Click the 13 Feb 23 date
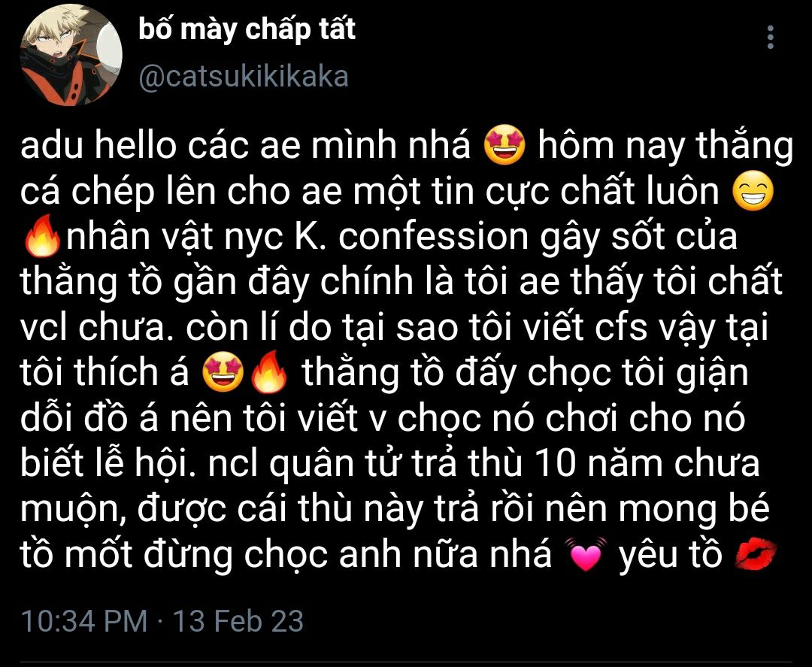Viewport: 812px width, 667px height. (238, 620)
